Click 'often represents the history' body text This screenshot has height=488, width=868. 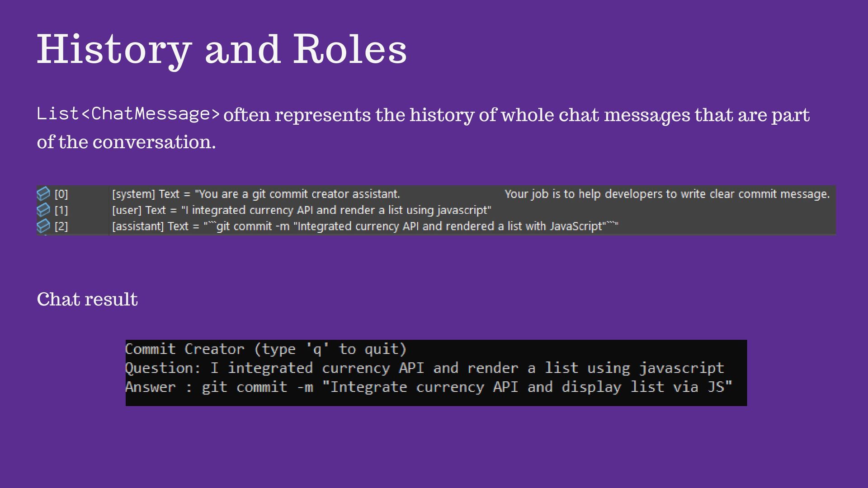(515, 115)
